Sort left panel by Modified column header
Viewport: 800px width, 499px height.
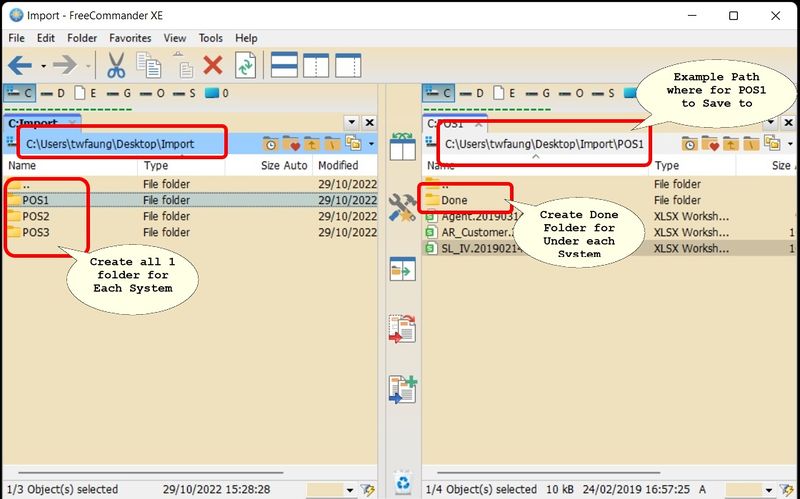pyautogui.click(x=338, y=165)
